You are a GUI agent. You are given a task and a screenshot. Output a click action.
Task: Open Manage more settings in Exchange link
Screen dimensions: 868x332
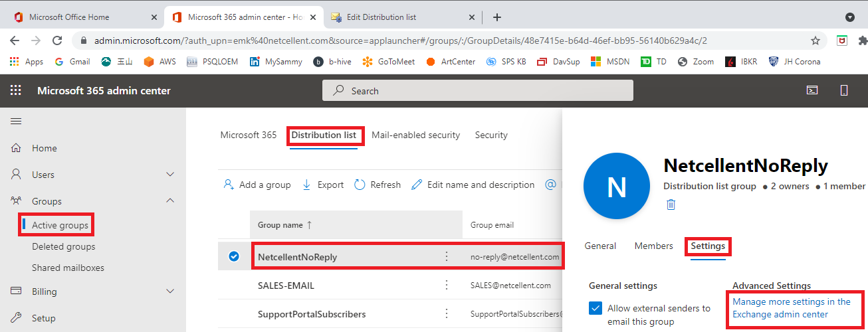point(792,308)
